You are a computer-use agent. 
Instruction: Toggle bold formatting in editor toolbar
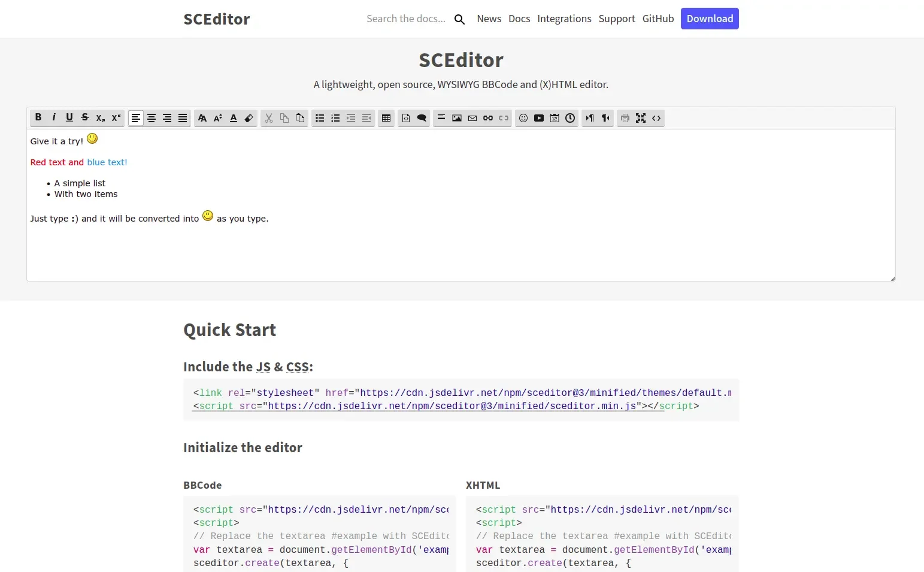38,118
